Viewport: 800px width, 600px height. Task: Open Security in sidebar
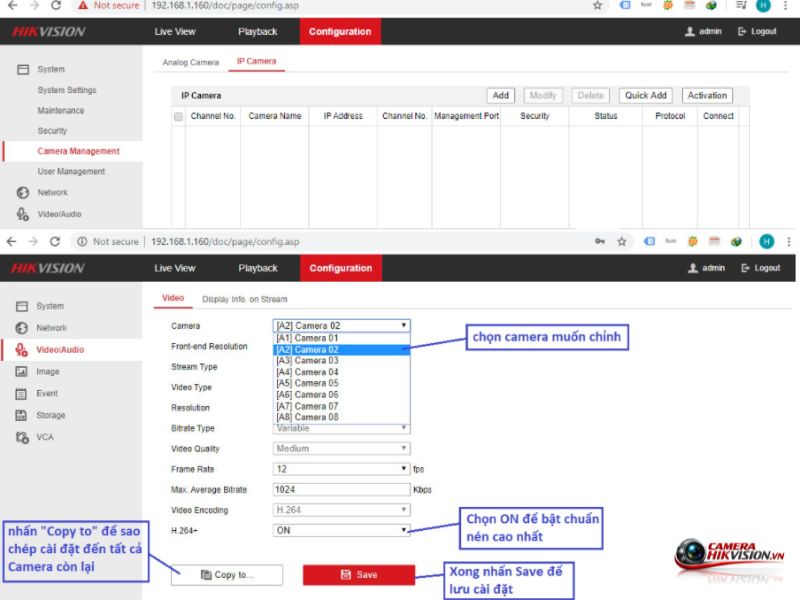coord(52,131)
